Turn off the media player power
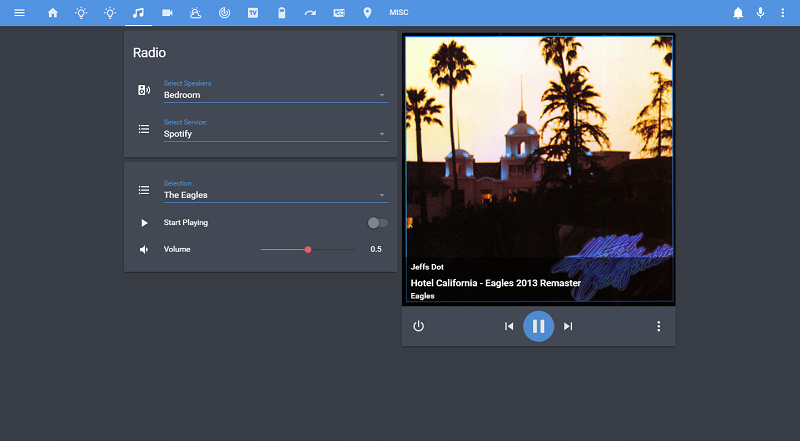Screen dimensions: 800x441 click(418, 326)
